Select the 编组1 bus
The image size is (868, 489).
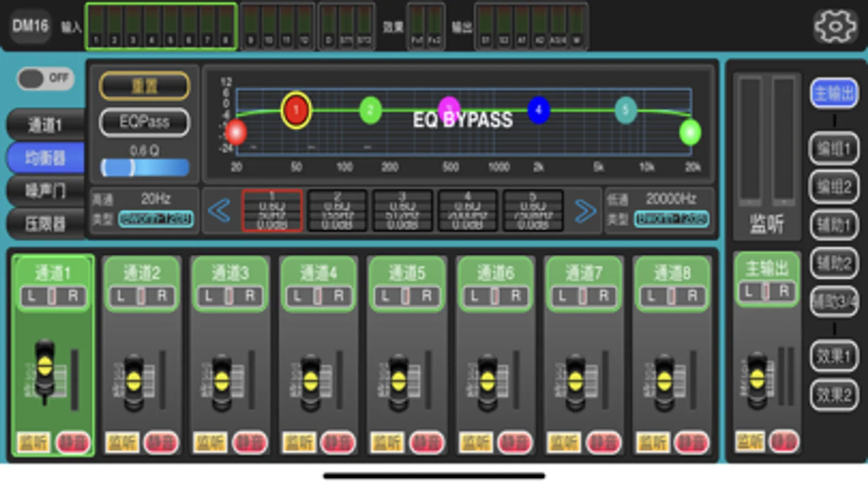coord(834,148)
